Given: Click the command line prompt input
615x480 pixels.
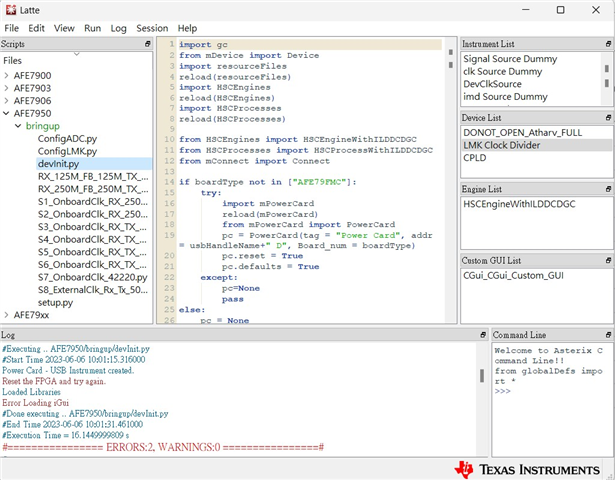Looking at the screenshot, I should point(502,391).
